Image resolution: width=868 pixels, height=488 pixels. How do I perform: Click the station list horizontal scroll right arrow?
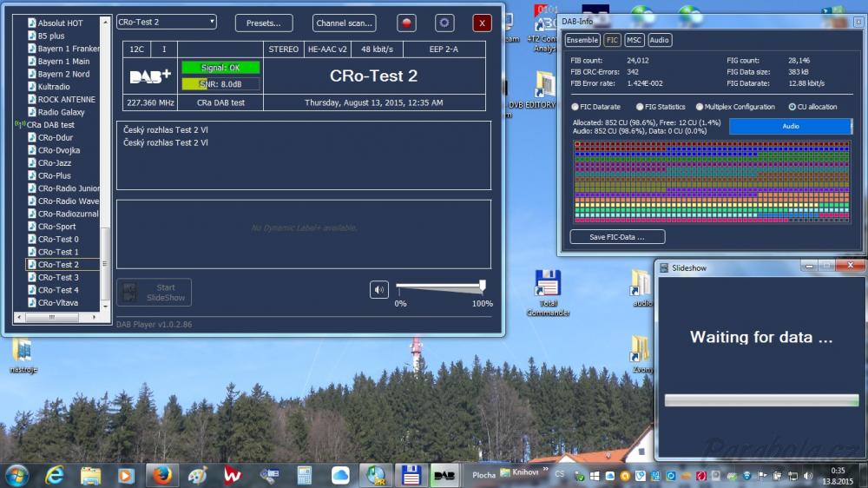pos(94,318)
